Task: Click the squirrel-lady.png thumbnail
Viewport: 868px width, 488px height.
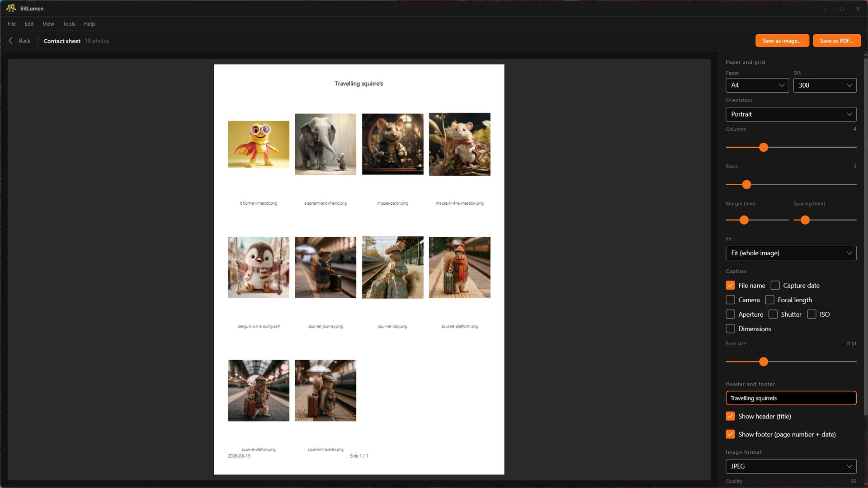Action: click(x=392, y=267)
